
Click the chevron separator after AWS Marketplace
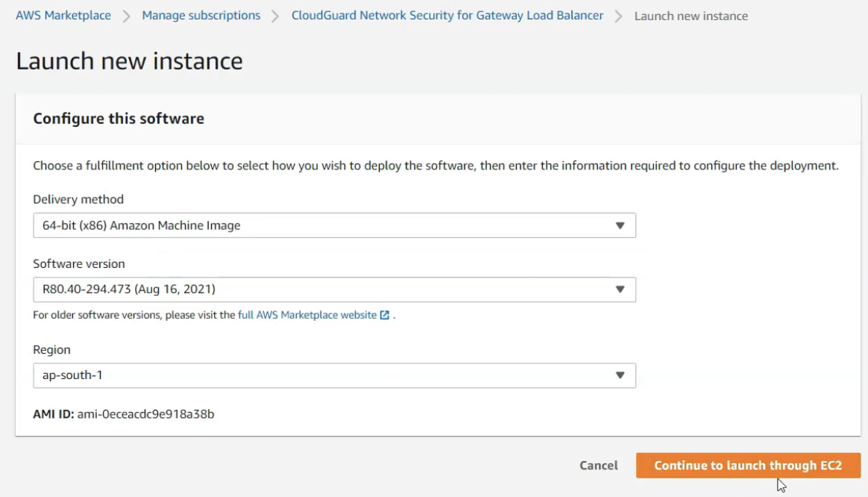(126, 16)
